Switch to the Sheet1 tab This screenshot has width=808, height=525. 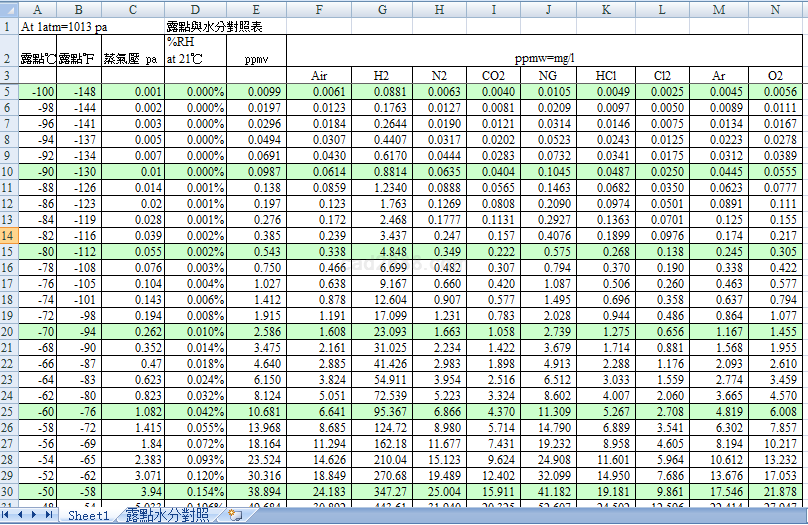pos(88,516)
